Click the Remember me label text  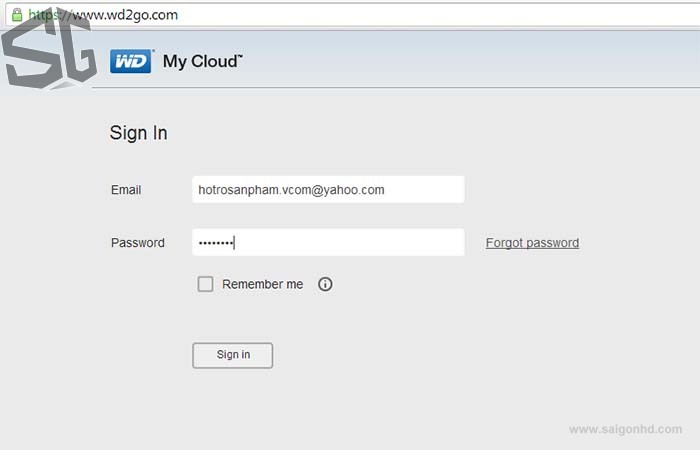pyautogui.click(x=262, y=284)
